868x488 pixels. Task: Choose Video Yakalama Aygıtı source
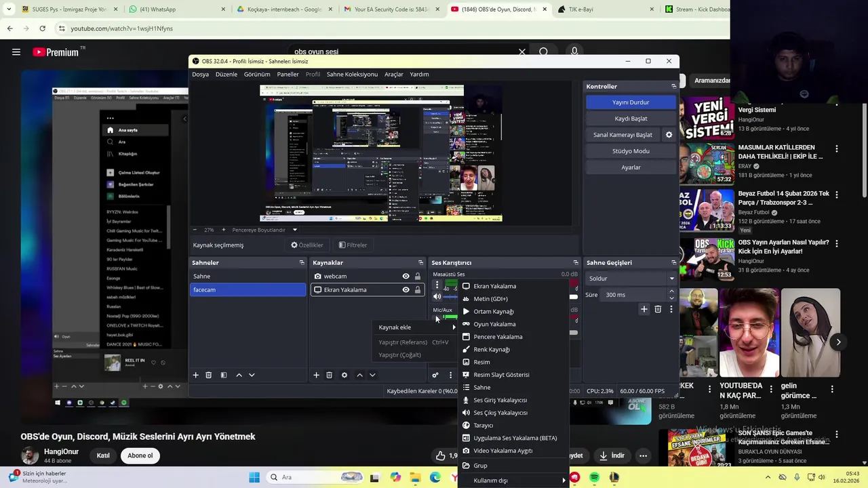point(513,451)
